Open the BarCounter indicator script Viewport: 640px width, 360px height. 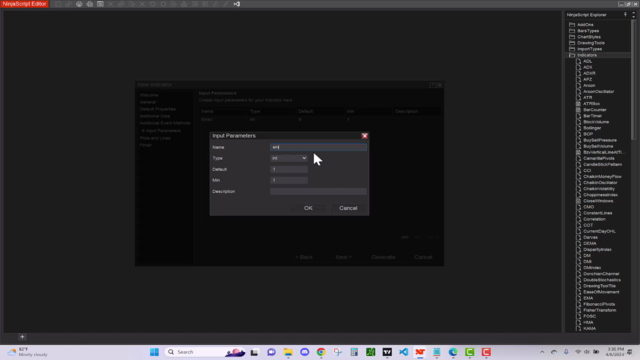click(595, 110)
